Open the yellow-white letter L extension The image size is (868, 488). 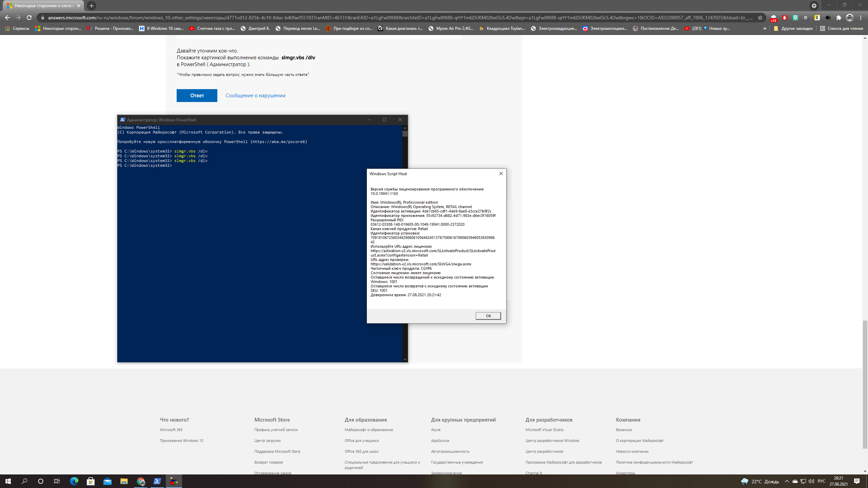[x=817, y=18]
